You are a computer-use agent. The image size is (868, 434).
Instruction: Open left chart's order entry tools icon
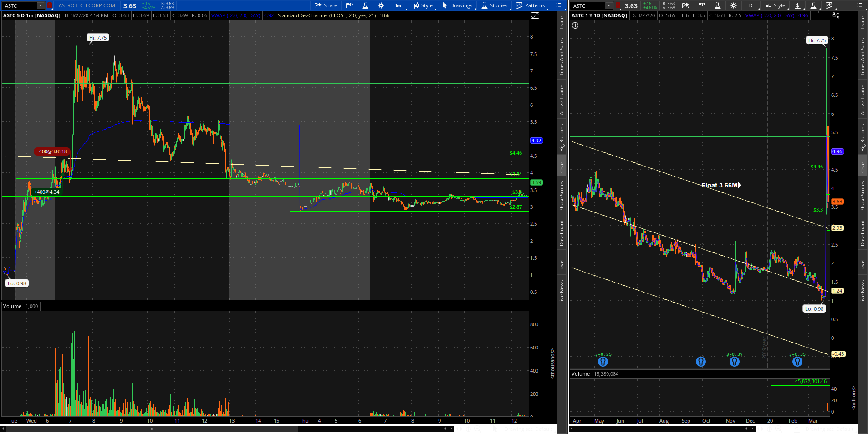[x=349, y=5]
